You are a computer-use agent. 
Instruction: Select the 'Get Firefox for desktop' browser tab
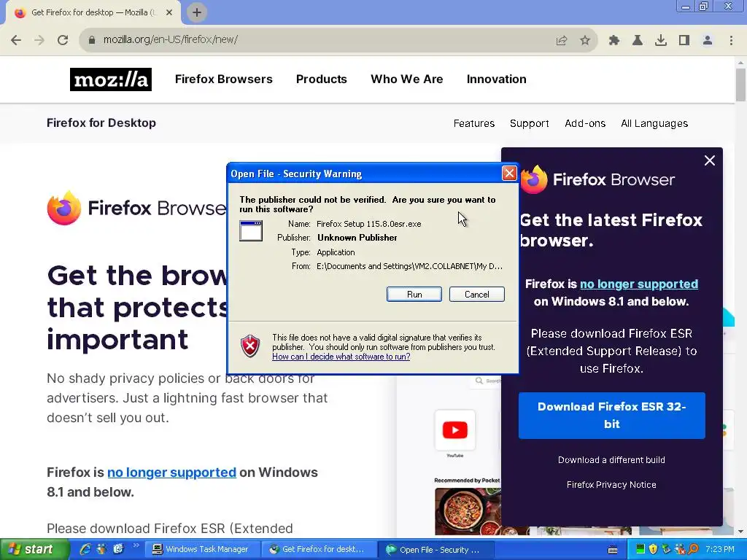coord(93,13)
